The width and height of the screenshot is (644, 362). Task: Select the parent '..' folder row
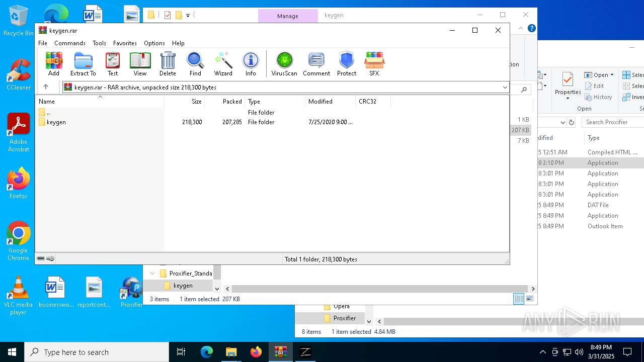point(272,113)
